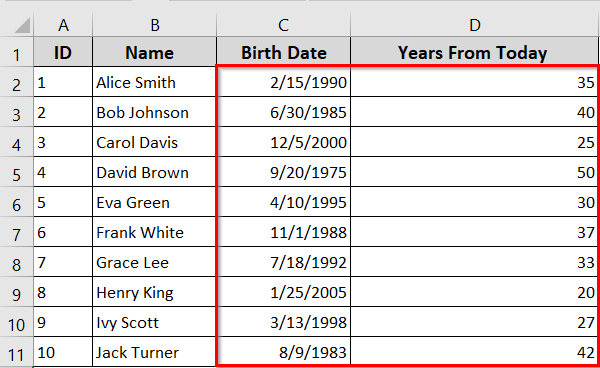Image resolution: width=600 pixels, height=368 pixels.
Task: Select the Alice Smith cell
Action: coord(155,82)
